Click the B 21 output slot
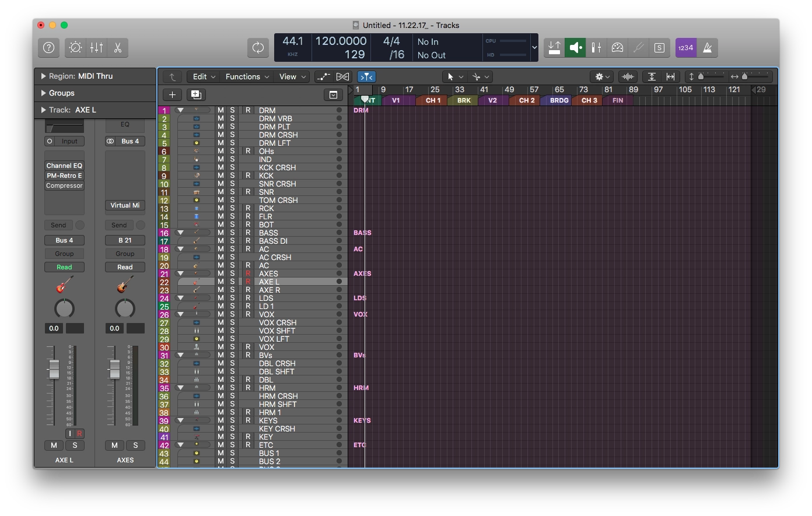Viewport: 812px width, 516px height. pos(125,240)
